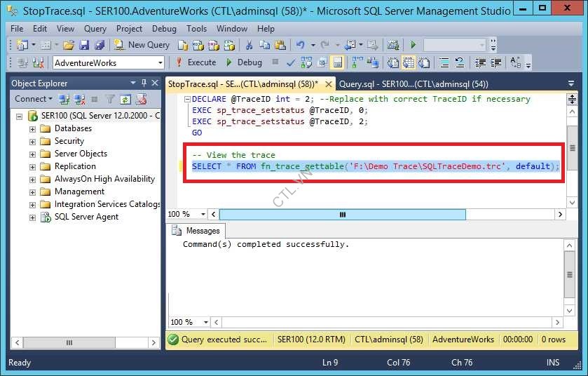Collapse the DECLARE code block outline
588x376 pixels.
(x=186, y=100)
